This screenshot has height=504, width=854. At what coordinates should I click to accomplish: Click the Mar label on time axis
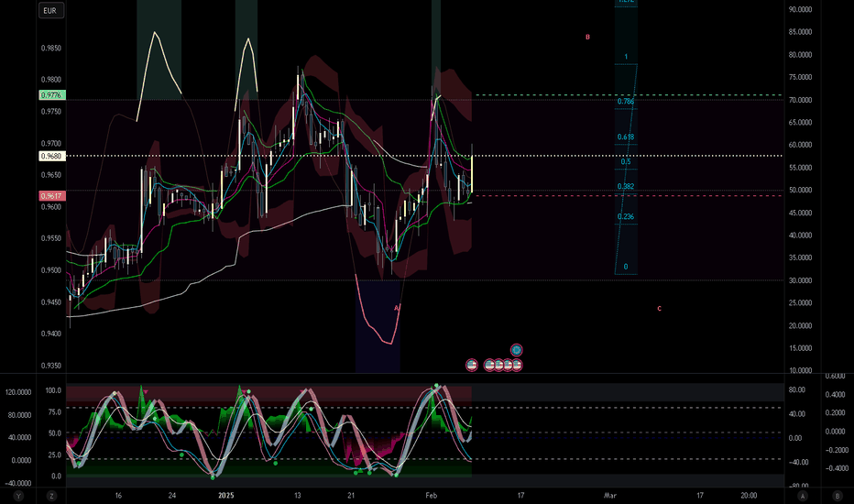click(610, 495)
